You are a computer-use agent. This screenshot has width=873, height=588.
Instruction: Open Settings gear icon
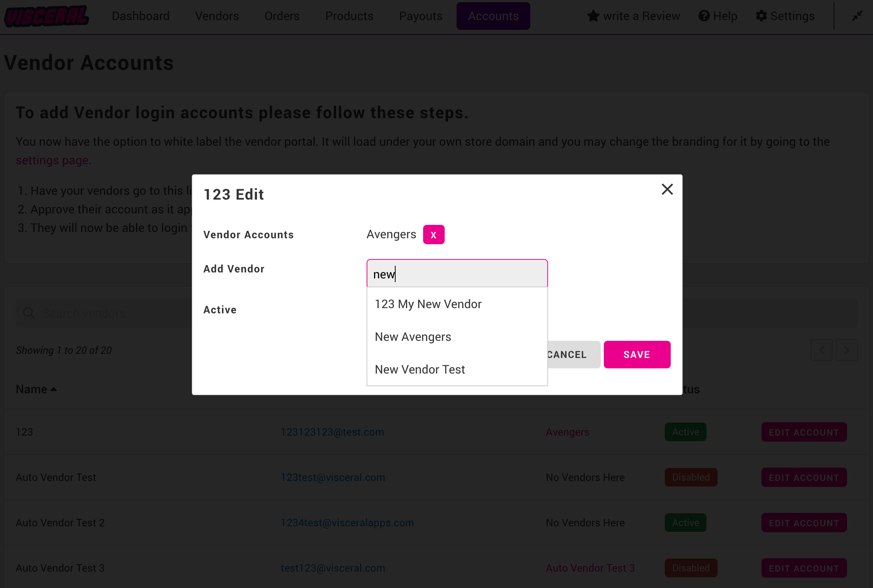761,16
